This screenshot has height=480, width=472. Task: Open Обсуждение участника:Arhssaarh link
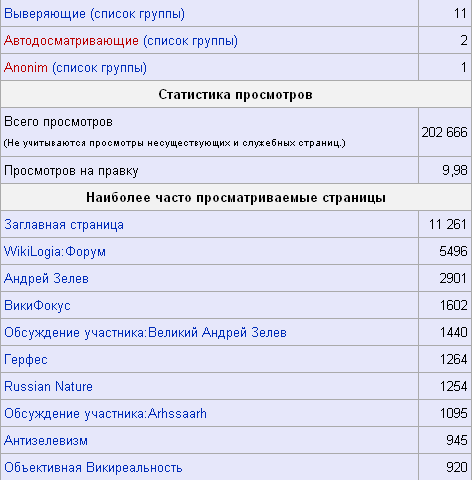tap(105, 414)
